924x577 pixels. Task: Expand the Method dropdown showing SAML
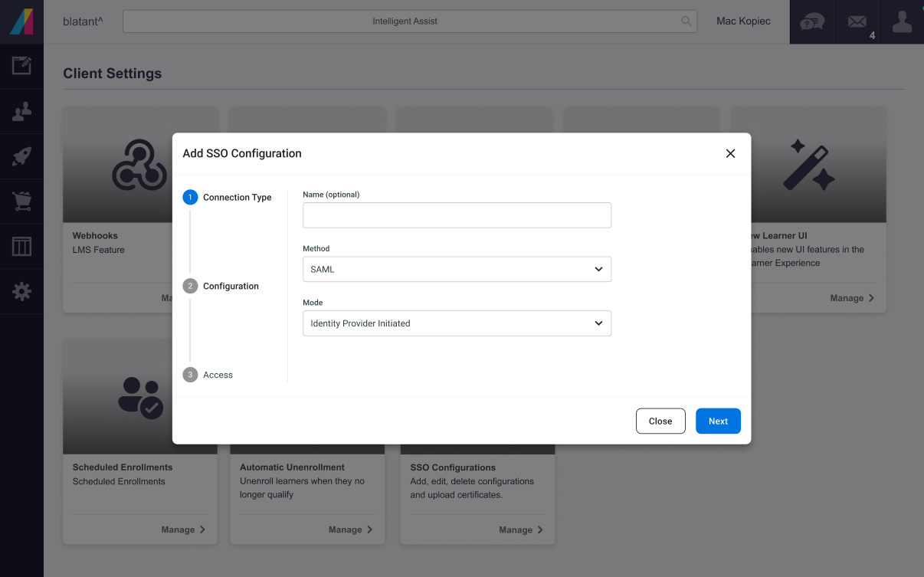(x=457, y=270)
